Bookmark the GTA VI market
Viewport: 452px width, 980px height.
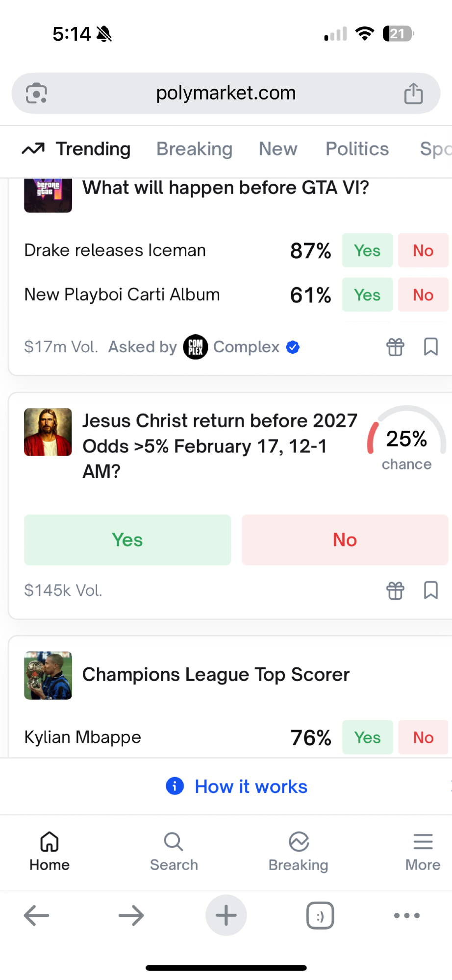pyautogui.click(x=430, y=347)
